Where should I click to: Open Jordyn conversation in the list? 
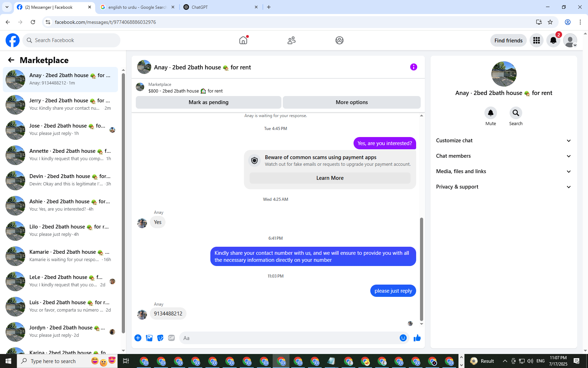point(60,332)
